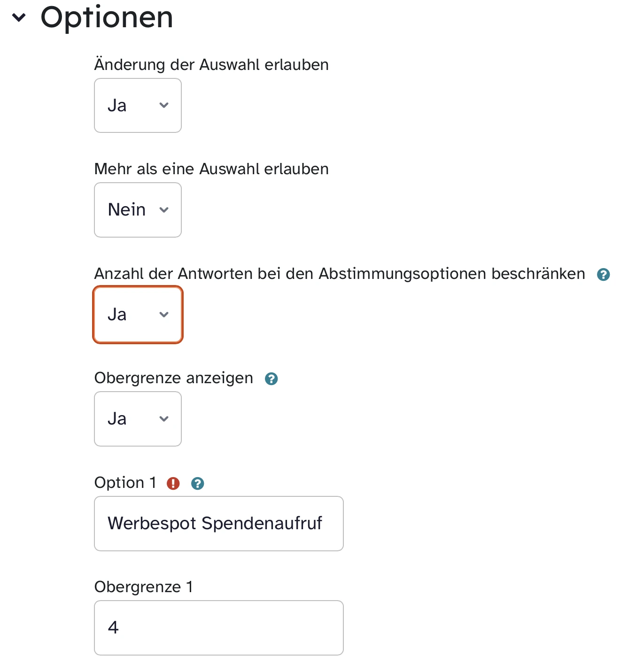Viewport: 644px width, 664px height.
Task: Open the 'Anzahl der Antworten beschränken' dropdown
Action: point(138,315)
